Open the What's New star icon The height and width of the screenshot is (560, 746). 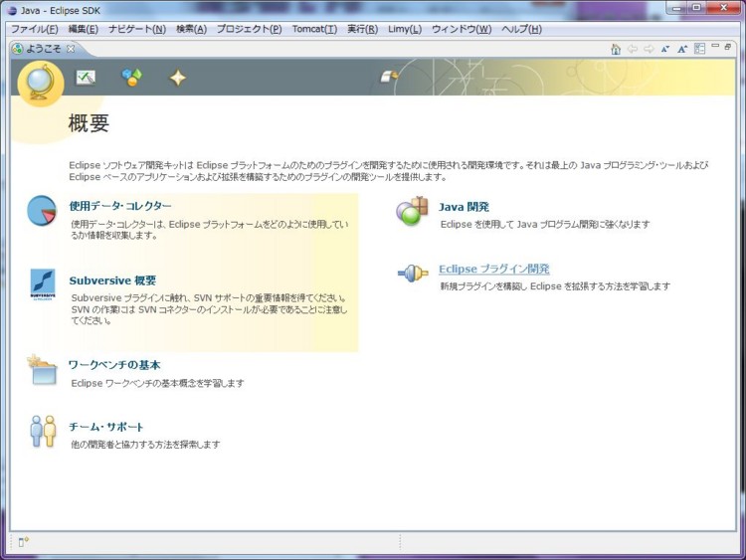click(x=178, y=78)
